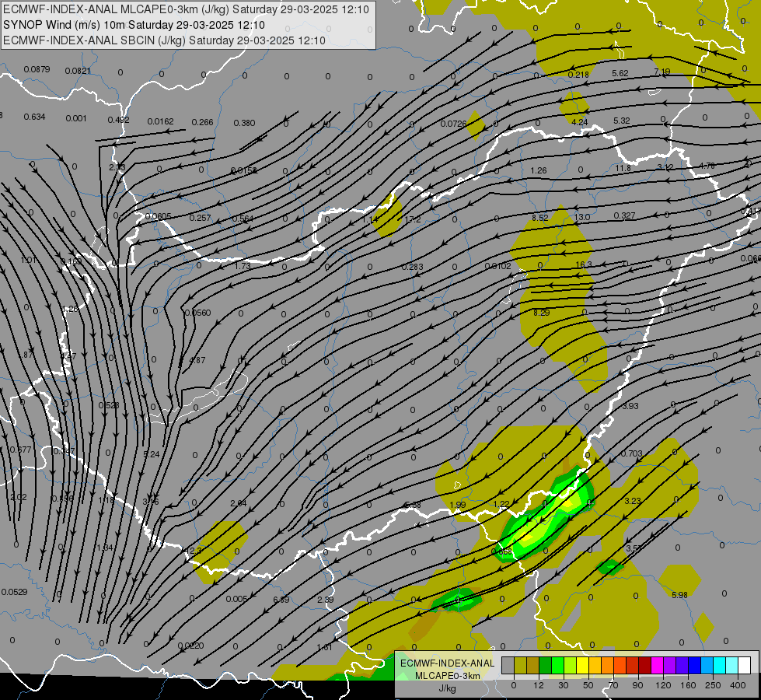The image size is (761, 700).
Task: Click the map value 16.3
Action: tap(584, 264)
